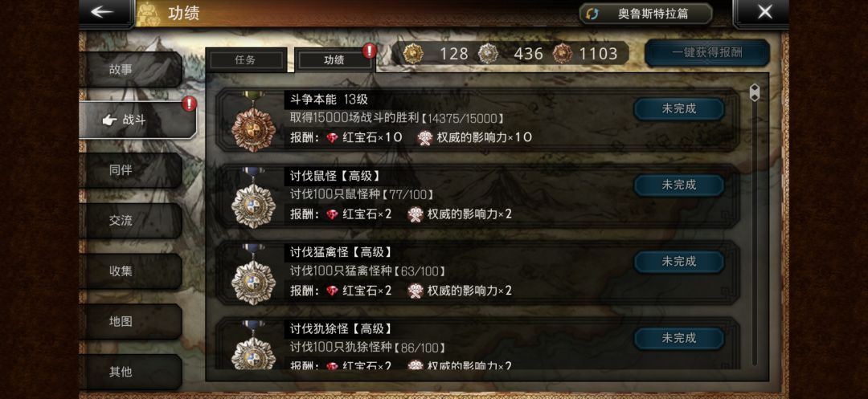Select the 功绩 tab

[x=334, y=60]
